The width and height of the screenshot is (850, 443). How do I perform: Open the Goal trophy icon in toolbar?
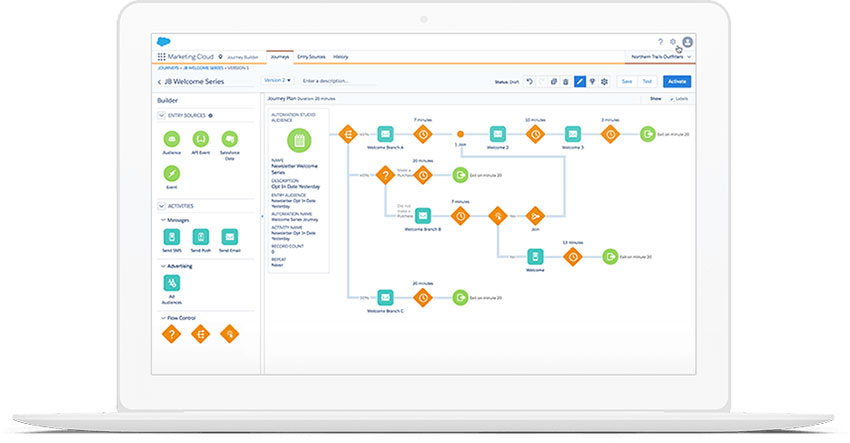point(593,81)
